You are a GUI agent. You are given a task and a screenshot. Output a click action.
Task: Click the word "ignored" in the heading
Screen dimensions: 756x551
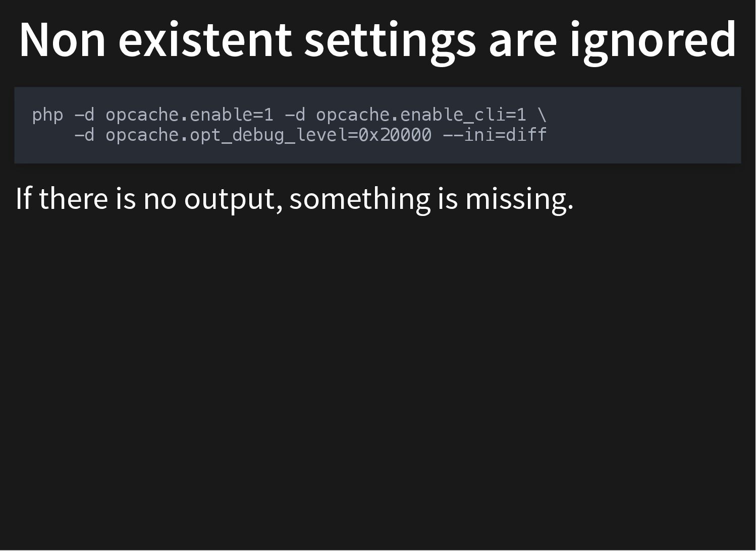pyautogui.click(x=654, y=41)
